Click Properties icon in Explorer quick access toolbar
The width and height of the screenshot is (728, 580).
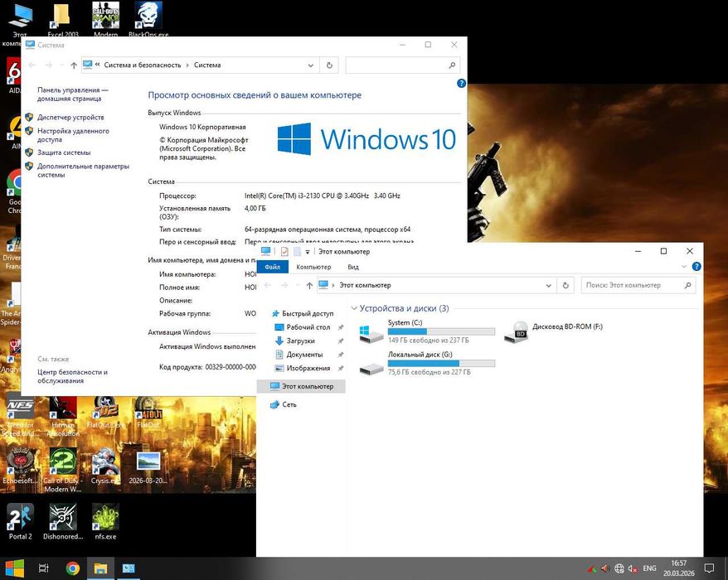[284, 252]
